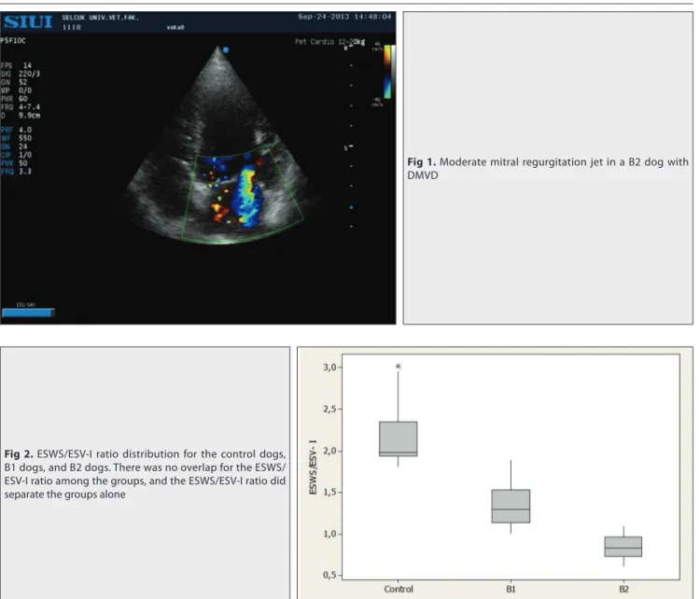The height and width of the screenshot is (599, 700).
Task: Click the asterisk outlier above Control
Action: click(x=399, y=367)
